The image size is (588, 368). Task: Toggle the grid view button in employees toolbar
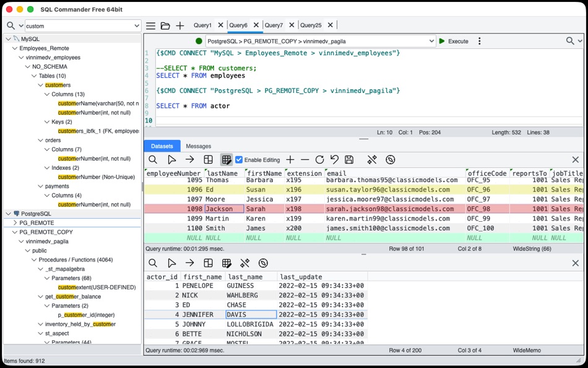tap(227, 160)
